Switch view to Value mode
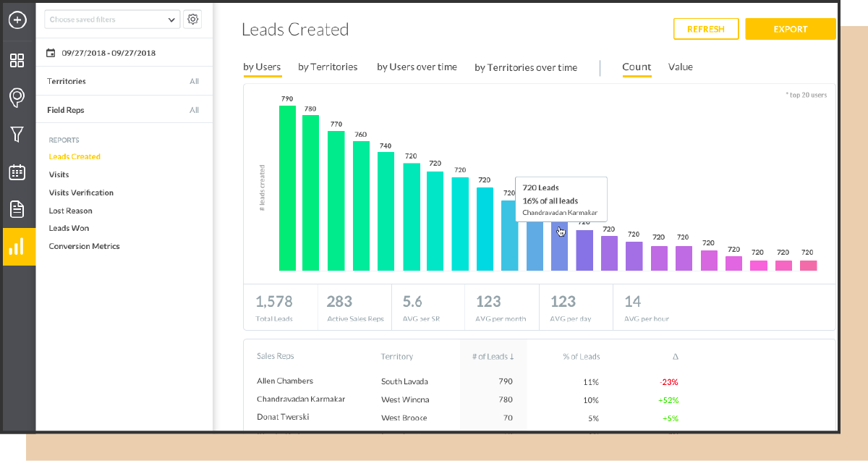The height and width of the screenshot is (461, 868). 680,67
